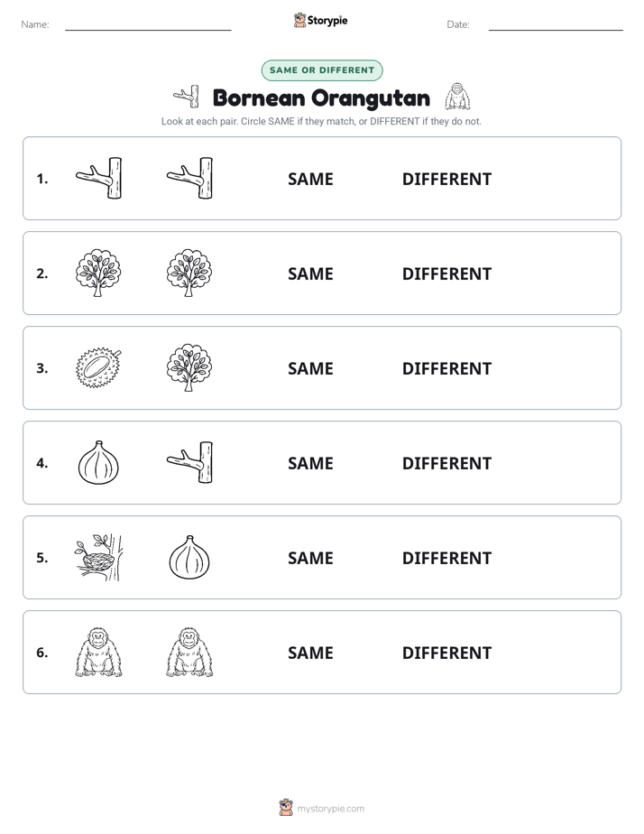644x834 pixels.
Task: Click the bird nest picture in row 5
Action: coord(98,558)
